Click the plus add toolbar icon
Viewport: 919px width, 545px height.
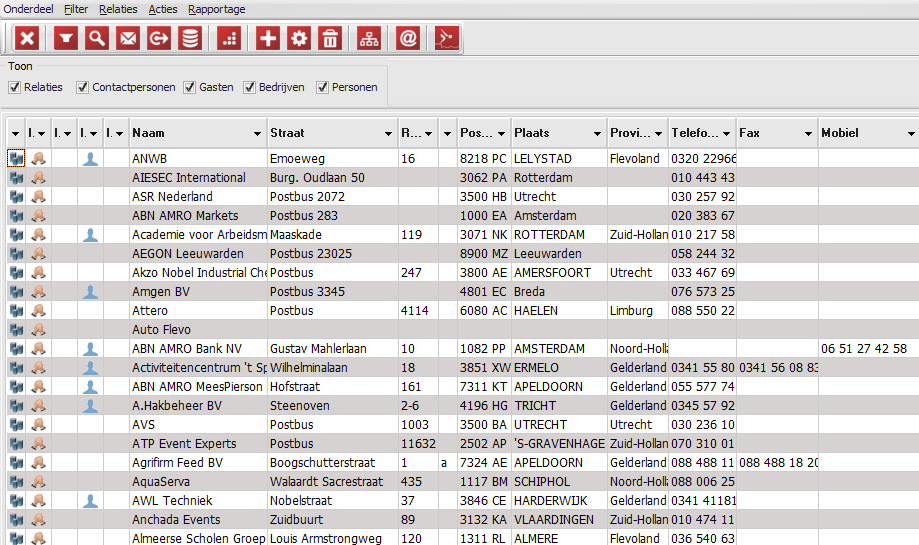tap(268, 39)
